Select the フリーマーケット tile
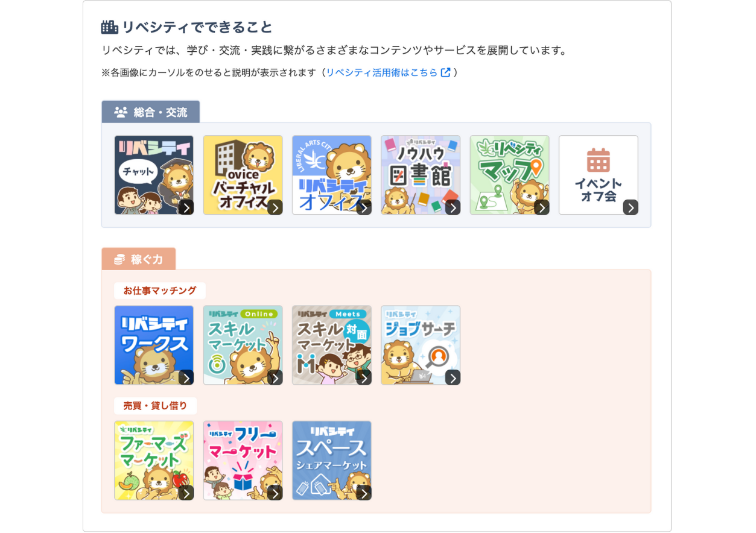This screenshot has height=533, width=756. click(x=243, y=461)
